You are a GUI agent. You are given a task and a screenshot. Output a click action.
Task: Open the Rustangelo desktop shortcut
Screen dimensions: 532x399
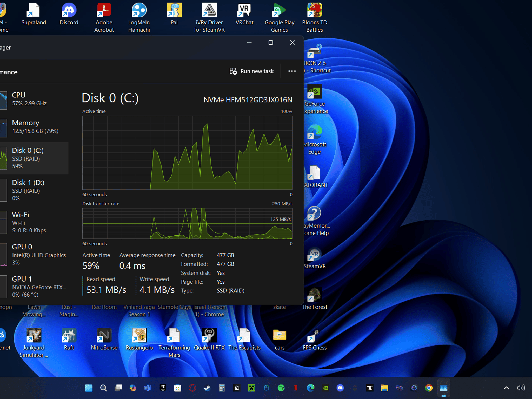(139, 339)
